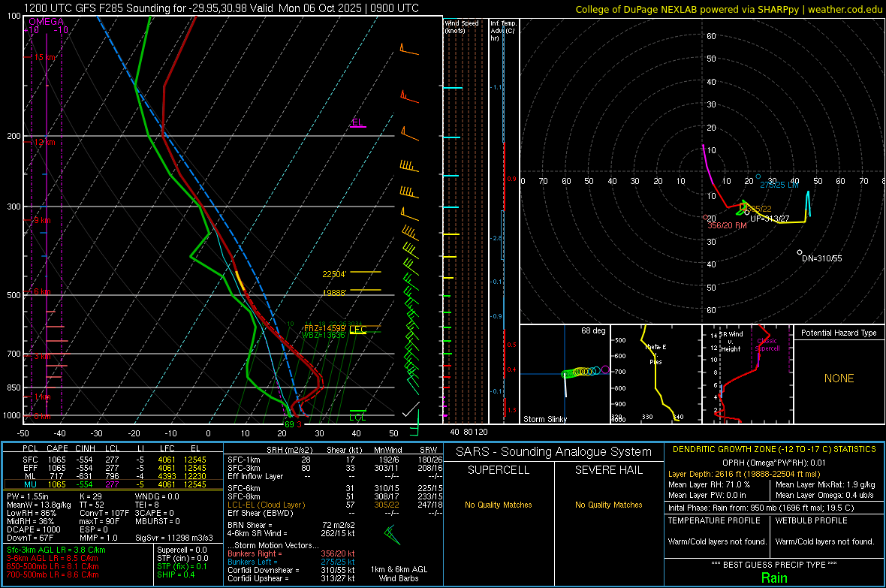This screenshot has height=588, width=886.
Task: Click the green Rain precip type result
Action: (x=774, y=577)
